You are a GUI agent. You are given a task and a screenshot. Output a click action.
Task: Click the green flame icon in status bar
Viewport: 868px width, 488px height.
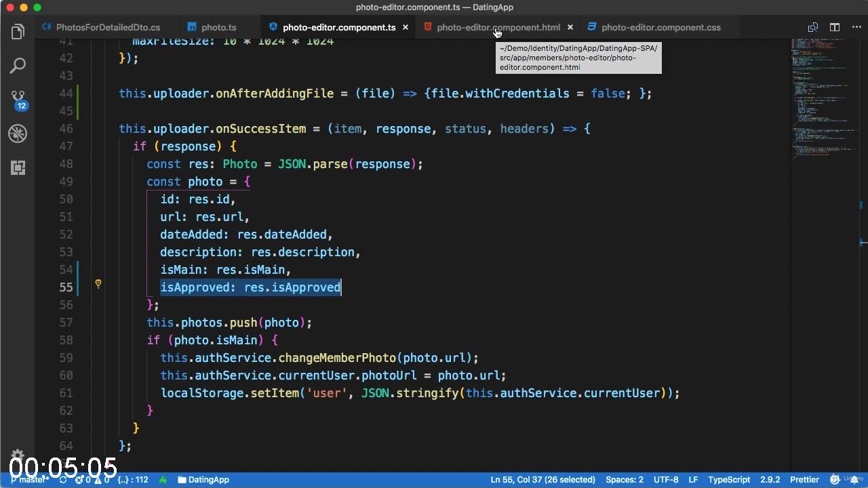coord(163,479)
